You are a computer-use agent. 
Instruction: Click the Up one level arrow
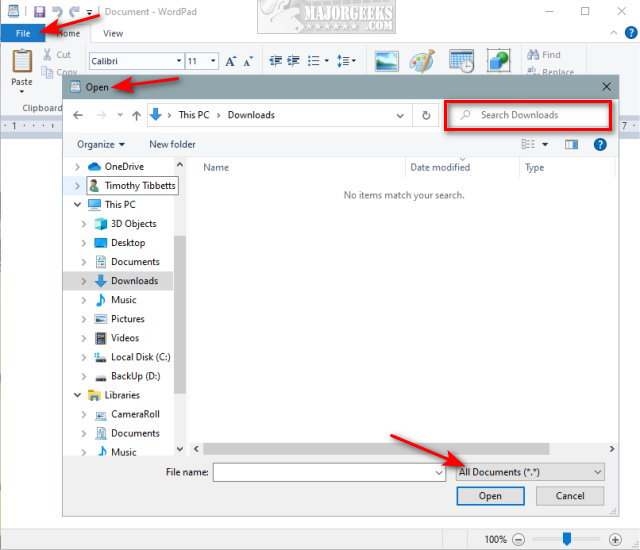pyautogui.click(x=137, y=115)
